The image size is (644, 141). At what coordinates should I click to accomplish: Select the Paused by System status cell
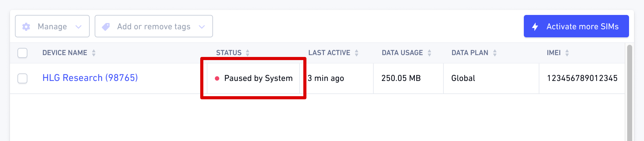click(x=253, y=78)
